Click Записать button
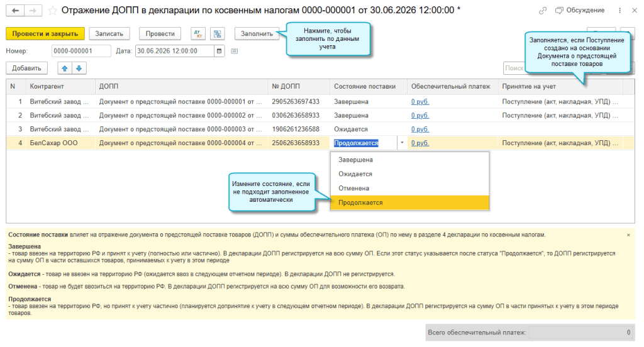The width and height of the screenshot is (644, 347). tap(109, 34)
